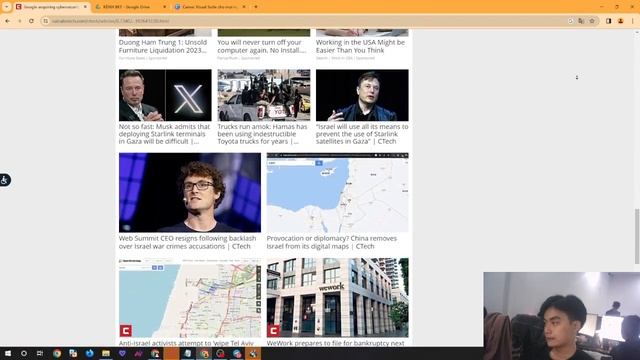Open 'Working in the USA' sponsored link
The width and height of the screenshot is (640, 360).
click(360, 46)
